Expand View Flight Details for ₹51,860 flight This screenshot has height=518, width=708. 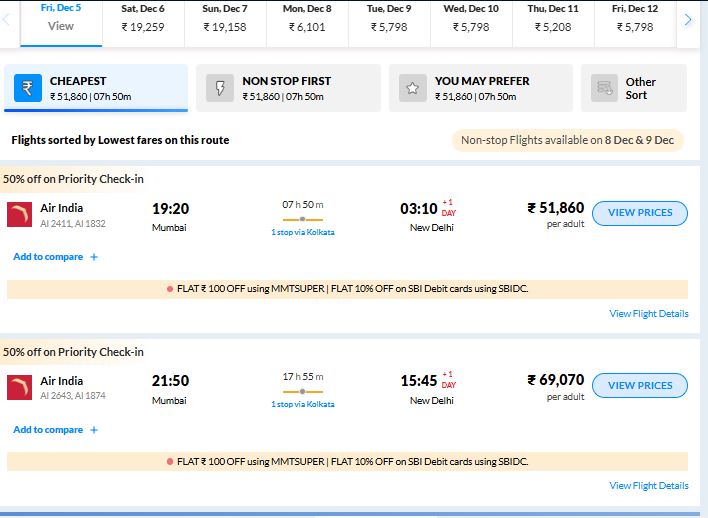click(649, 314)
